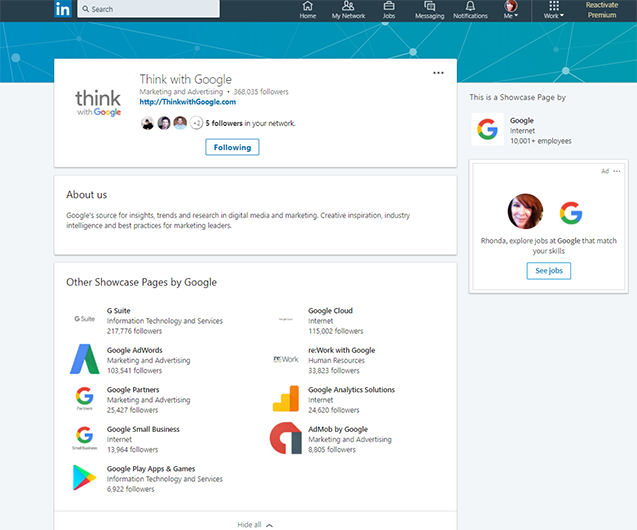Viewport: 637px width, 530px height.
Task: Click the '10,001+ employees' text
Action: [x=541, y=141]
